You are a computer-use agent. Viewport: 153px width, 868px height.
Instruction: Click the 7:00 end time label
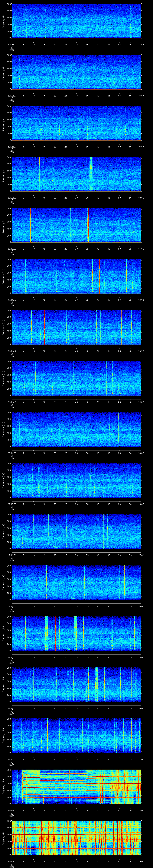click(141, 44)
